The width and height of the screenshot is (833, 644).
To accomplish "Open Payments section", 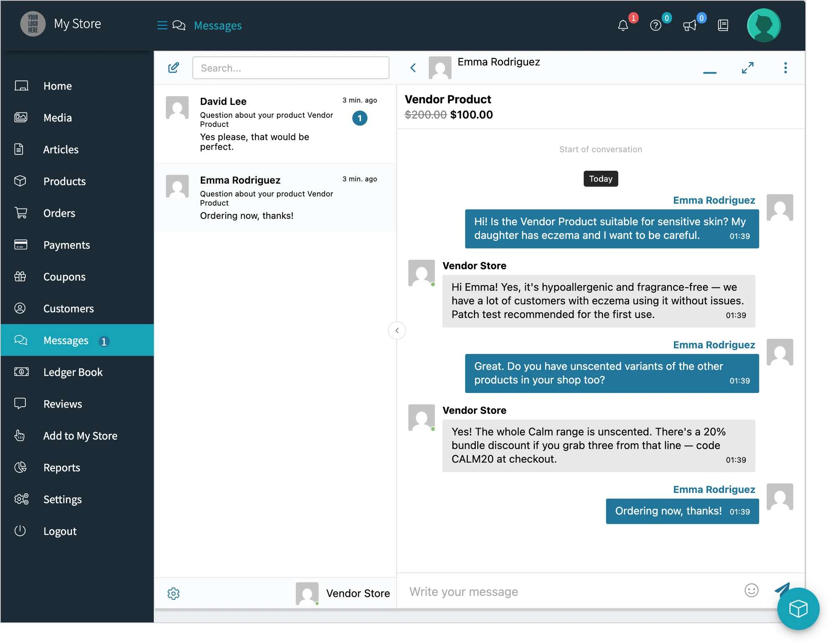I will (77, 245).
